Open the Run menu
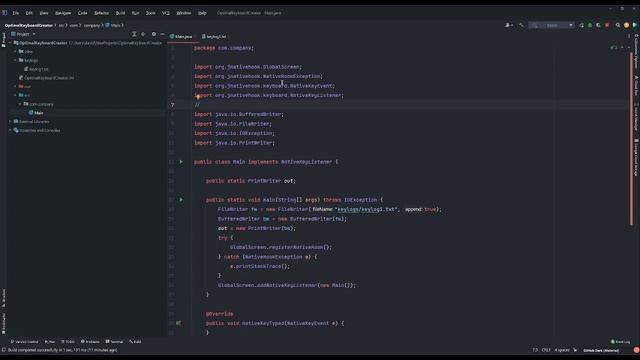The width and height of the screenshot is (640, 360). pos(135,13)
